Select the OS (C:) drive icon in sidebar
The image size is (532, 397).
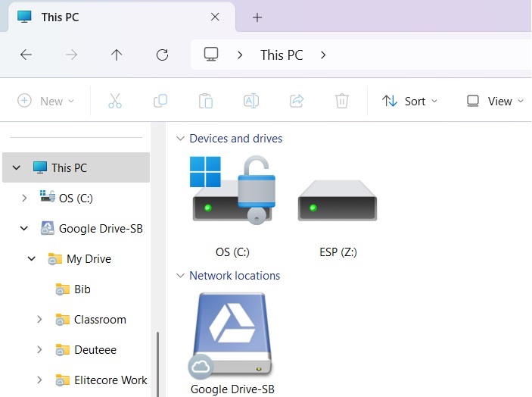click(x=48, y=196)
